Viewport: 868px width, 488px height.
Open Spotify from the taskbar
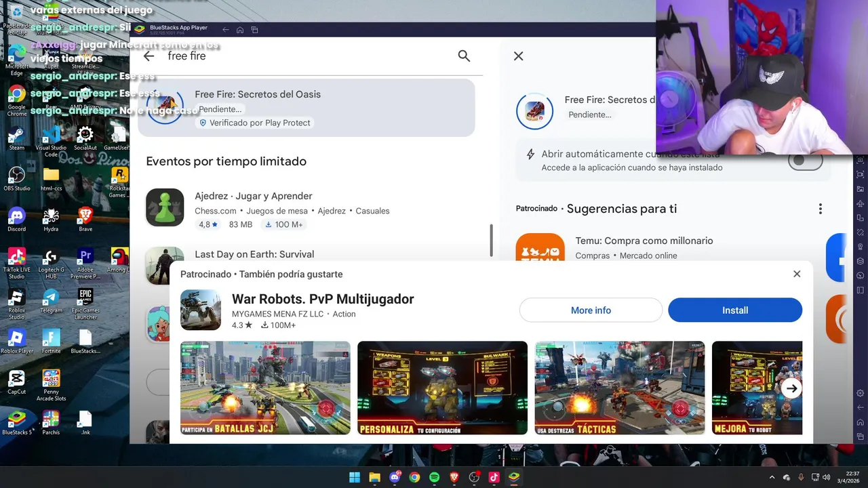[x=435, y=477]
